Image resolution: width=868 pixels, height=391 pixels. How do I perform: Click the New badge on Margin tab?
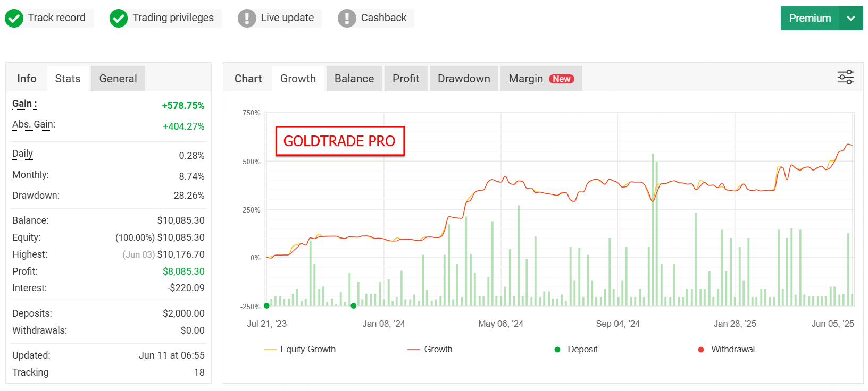point(561,78)
